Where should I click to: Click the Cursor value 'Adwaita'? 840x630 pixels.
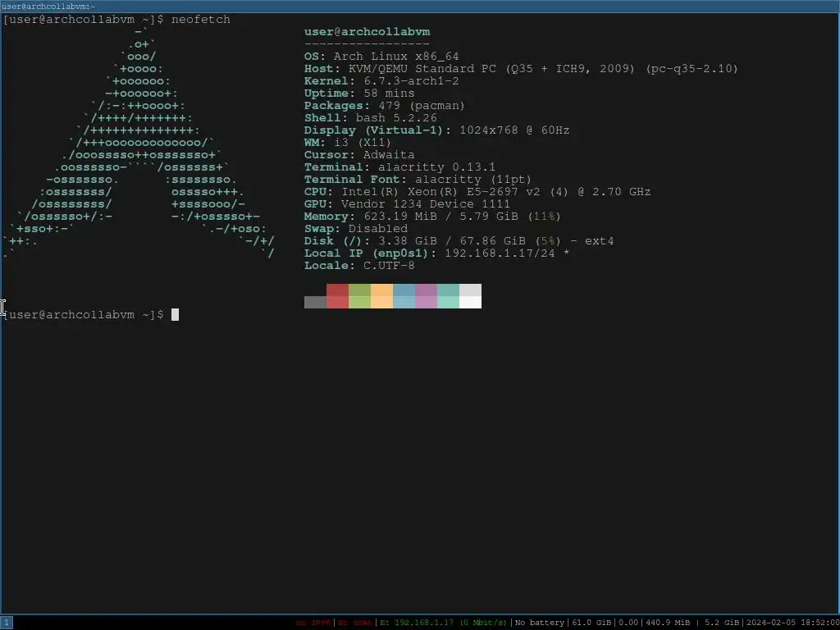point(389,155)
